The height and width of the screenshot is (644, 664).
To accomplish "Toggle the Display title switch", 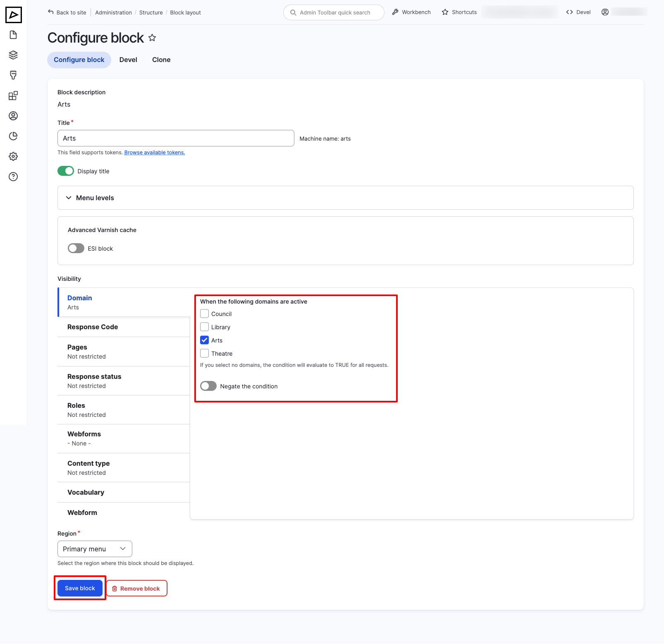I will click(66, 171).
